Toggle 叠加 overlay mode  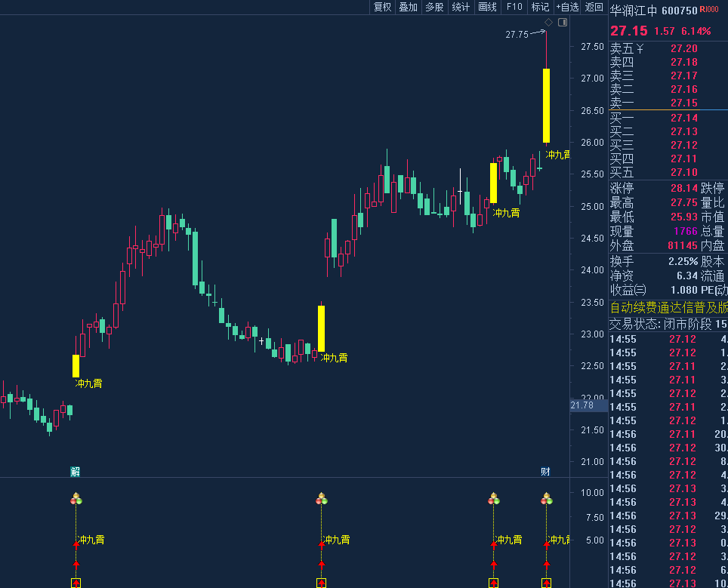click(409, 7)
